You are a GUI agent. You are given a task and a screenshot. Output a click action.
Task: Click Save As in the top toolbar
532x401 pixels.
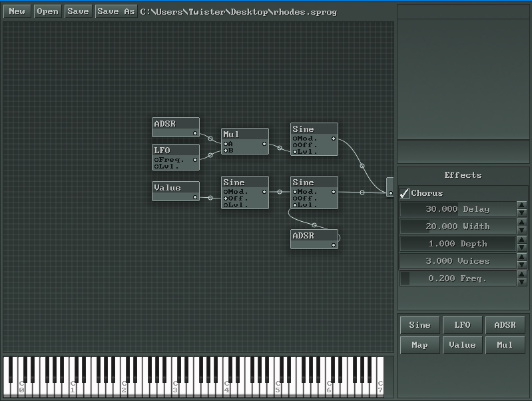(x=115, y=11)
